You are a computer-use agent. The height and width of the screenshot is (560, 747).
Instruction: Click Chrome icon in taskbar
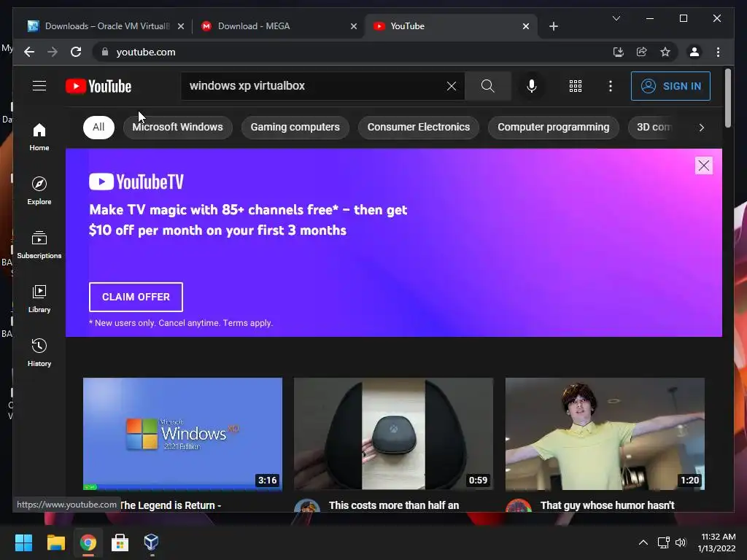(x=88, y=542)
